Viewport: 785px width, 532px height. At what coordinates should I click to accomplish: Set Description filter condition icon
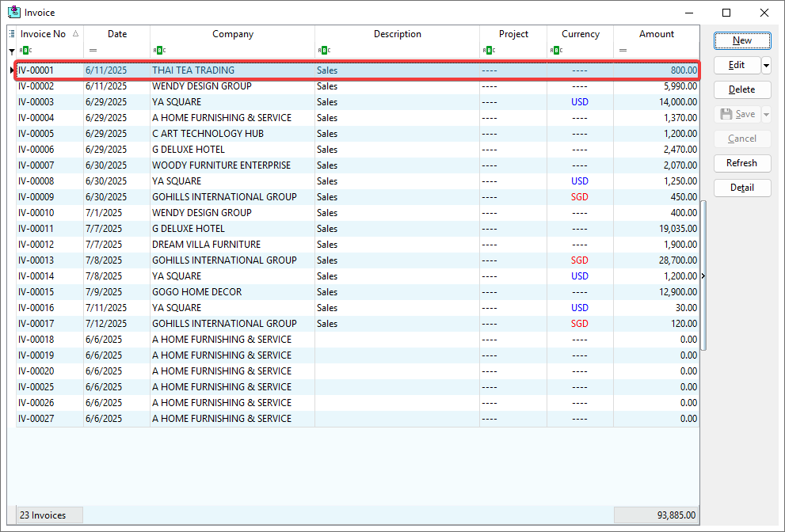coord(324,50)
